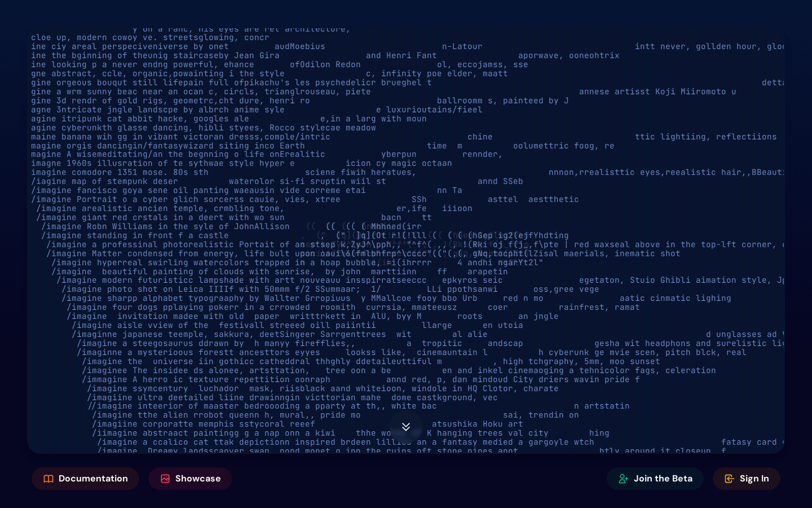812x508 pixels.
Task: Click the "/imagine four dogs pplaying pokerr" line
Action: (x=354, y=307)
